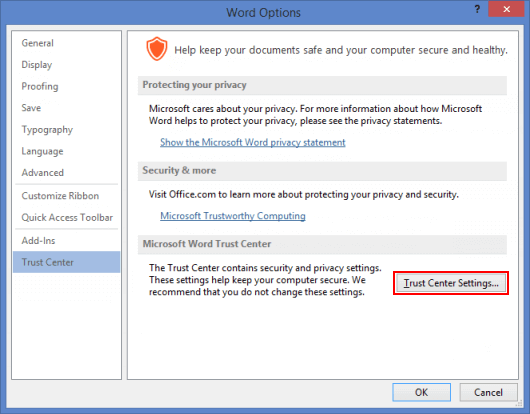Select the Advanced category
The height and width of the screenshot is (414, 530).
point(67,173)
